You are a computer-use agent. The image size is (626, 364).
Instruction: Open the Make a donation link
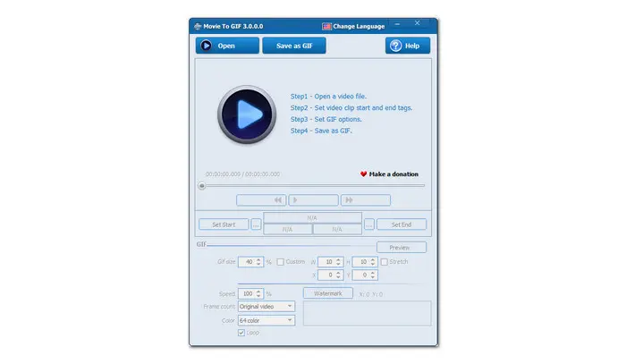point(393,174)
